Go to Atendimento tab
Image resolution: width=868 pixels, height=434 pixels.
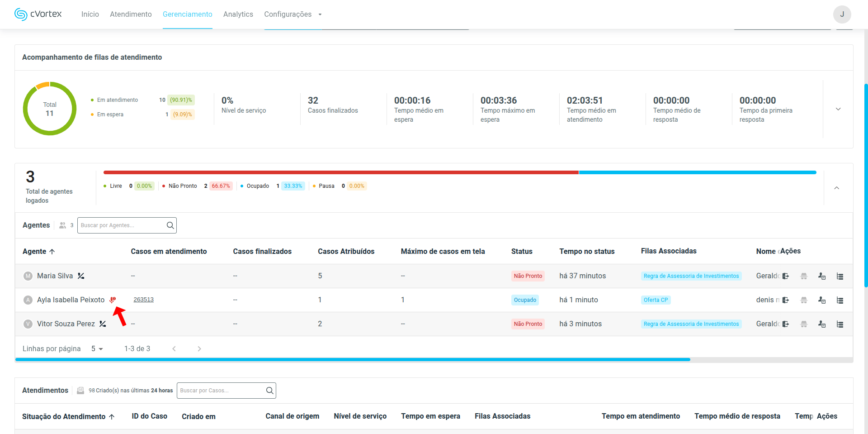coord(131,14)
